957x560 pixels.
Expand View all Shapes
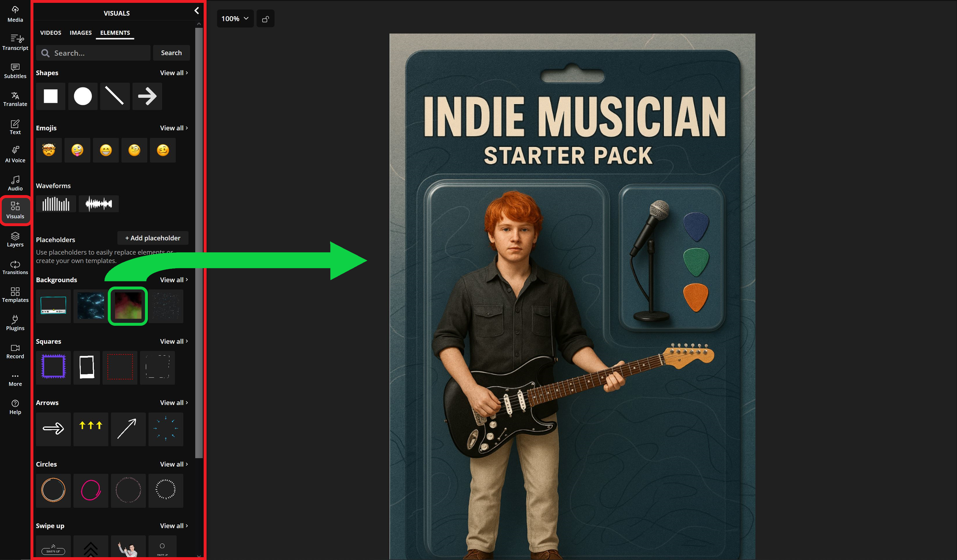pyautogui.click(x=173, y=73)
